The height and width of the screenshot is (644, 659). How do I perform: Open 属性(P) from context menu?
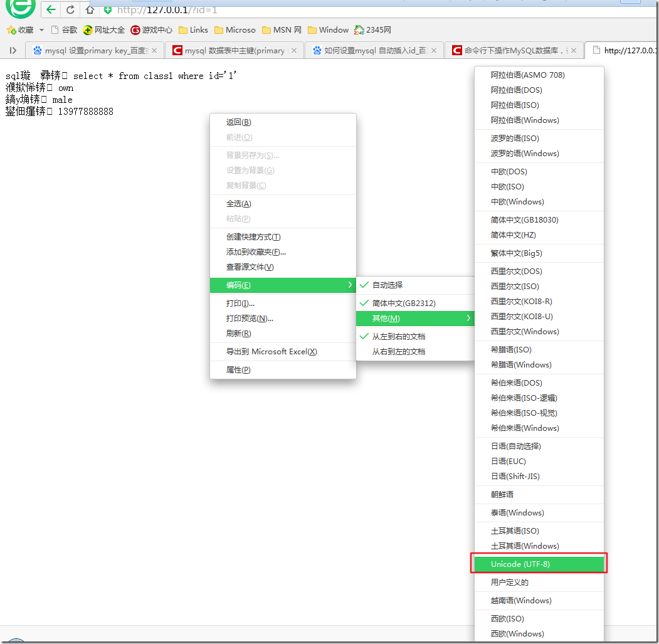(x=283, y=370)
